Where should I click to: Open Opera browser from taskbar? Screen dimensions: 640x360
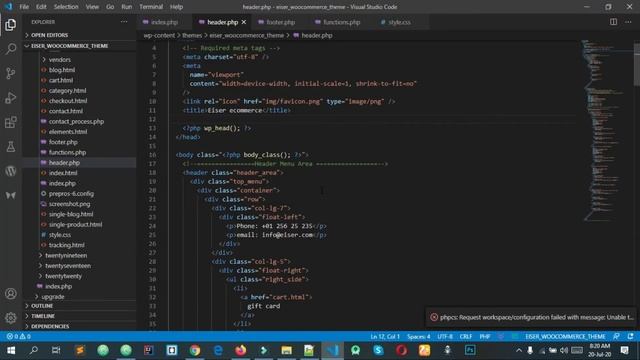pyautogui.click(x=401, y=350)
